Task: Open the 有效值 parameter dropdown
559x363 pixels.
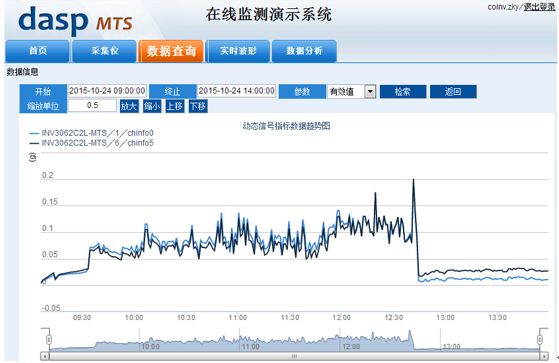Action: point(352,92)
